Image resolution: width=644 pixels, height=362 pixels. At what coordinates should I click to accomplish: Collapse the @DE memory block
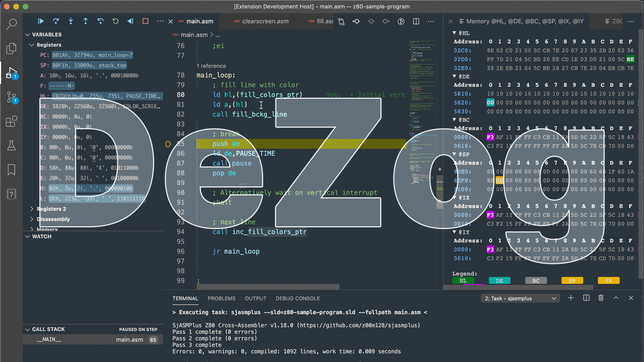coord(454,76)
